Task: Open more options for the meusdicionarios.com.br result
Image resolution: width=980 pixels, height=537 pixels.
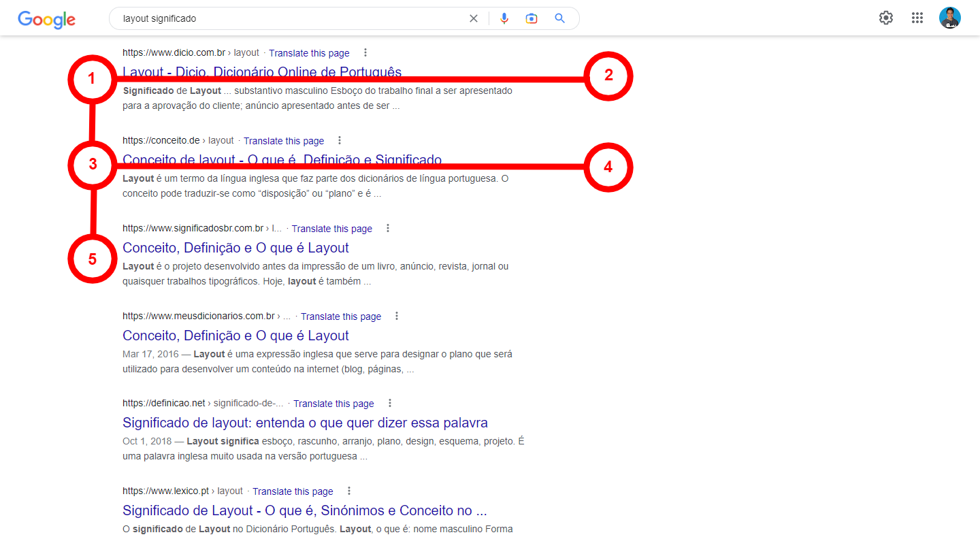Action: coord(397,316)
